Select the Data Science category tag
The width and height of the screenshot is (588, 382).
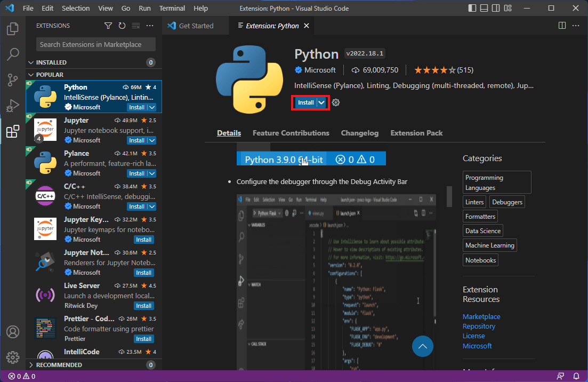tap(483, 231)
